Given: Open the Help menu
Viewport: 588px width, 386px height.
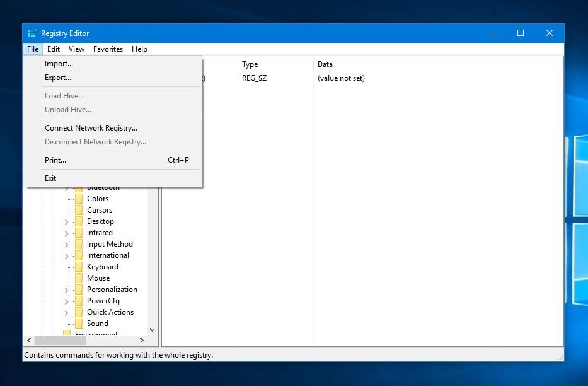Looking at the screenshot, I should 139,49.
